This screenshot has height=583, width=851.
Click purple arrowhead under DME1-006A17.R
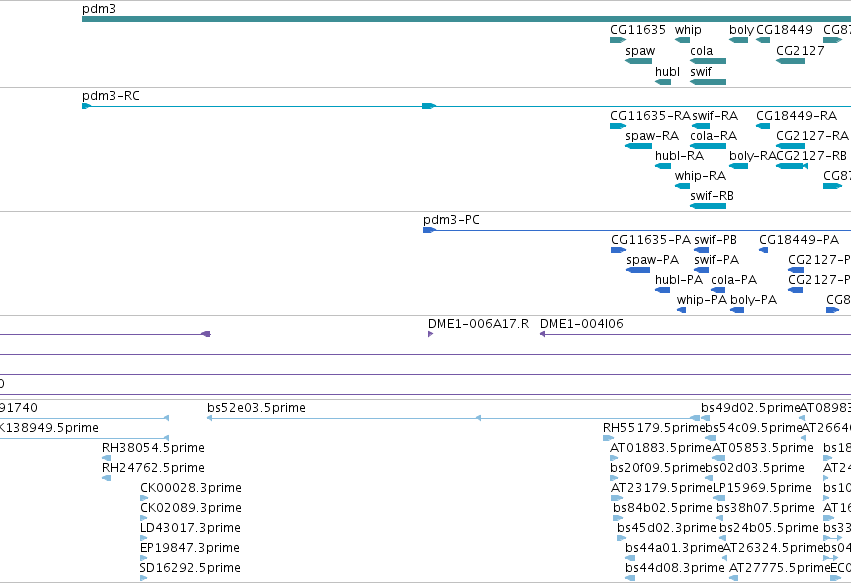(x=430, y=334)
